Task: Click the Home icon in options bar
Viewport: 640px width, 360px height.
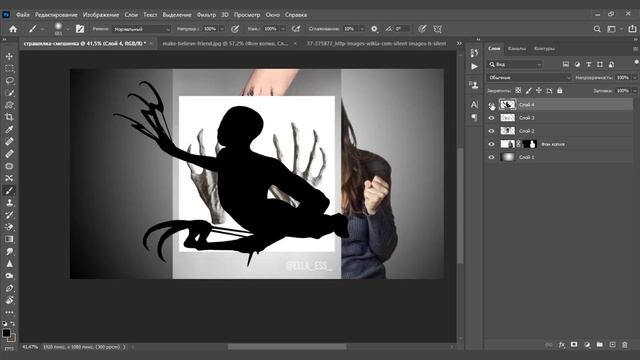Action: pos(13,29)
